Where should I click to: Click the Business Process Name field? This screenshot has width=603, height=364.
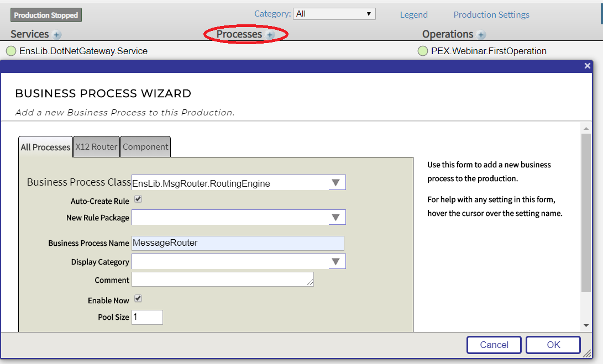click(x=238, y=243)
